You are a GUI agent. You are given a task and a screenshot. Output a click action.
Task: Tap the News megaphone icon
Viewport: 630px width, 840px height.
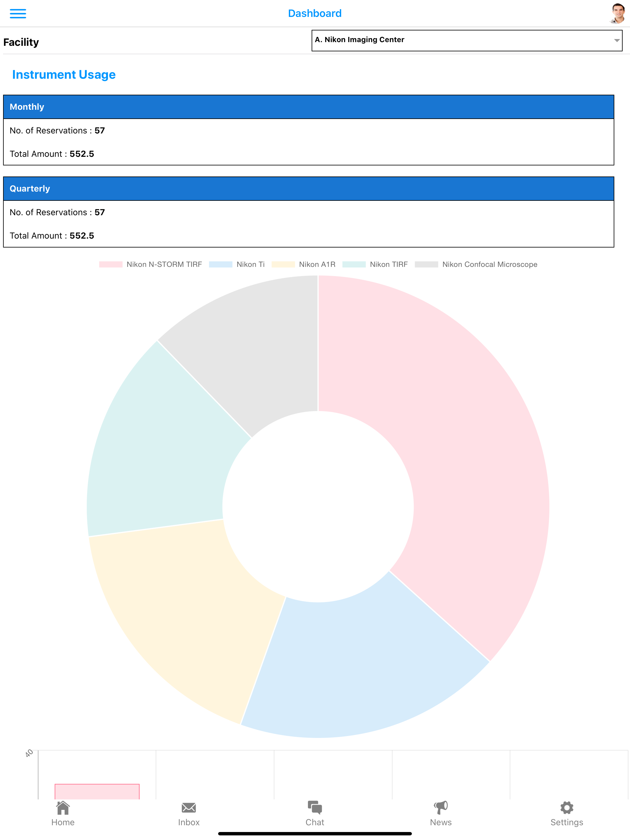point(441,807)
